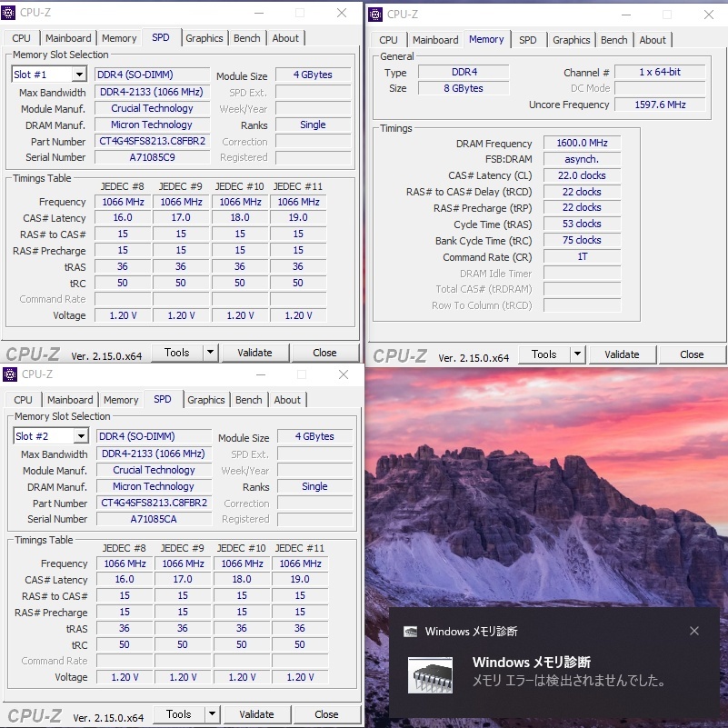Dismiss the Windows memory diagnostic notification
Image resolution: width=728 pixels, height=728 pixels.
pos(694,631)
